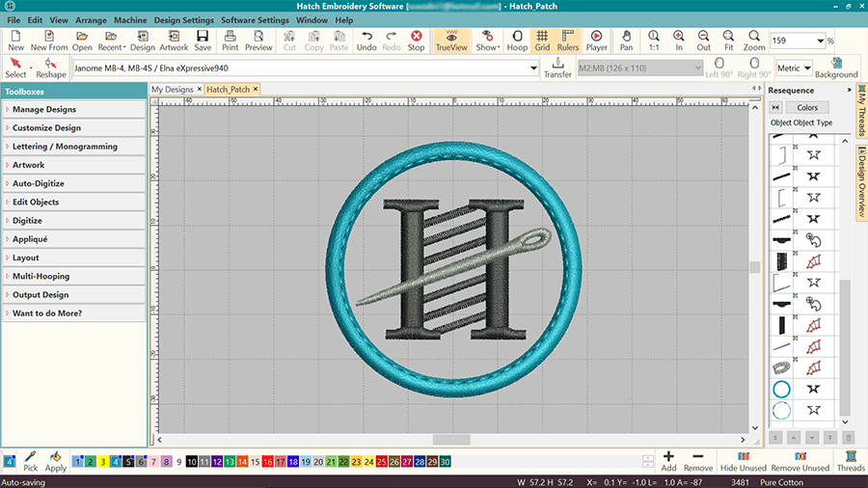Select the Reshape tool

[x=50, y=68]
